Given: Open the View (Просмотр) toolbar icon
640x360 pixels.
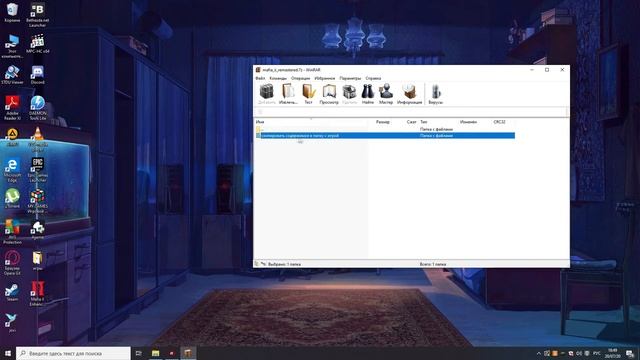Looking at the screenshot, I should click(329, 94).
